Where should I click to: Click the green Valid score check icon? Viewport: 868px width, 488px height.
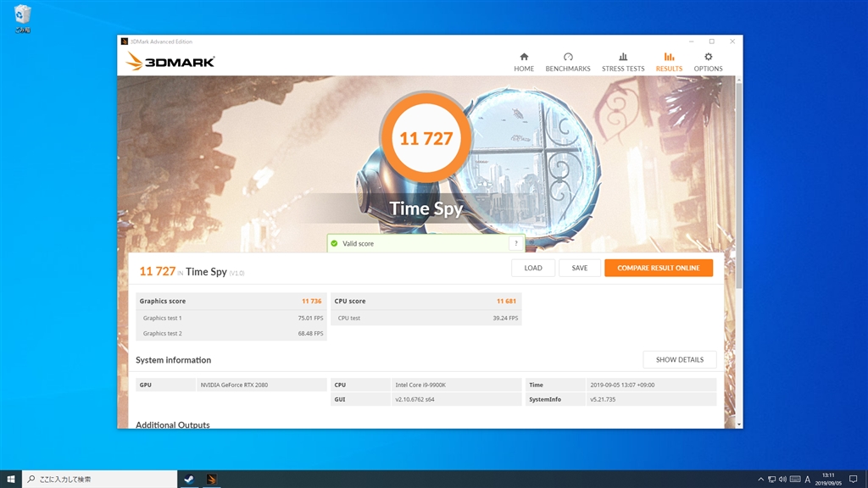click(x=334, y=243)
